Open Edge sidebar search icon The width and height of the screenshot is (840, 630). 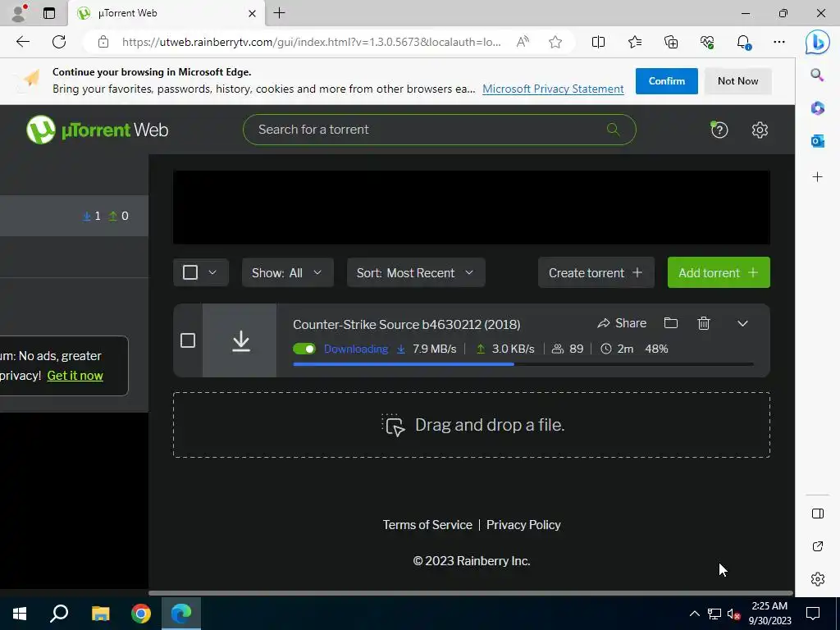click(817, 75)
